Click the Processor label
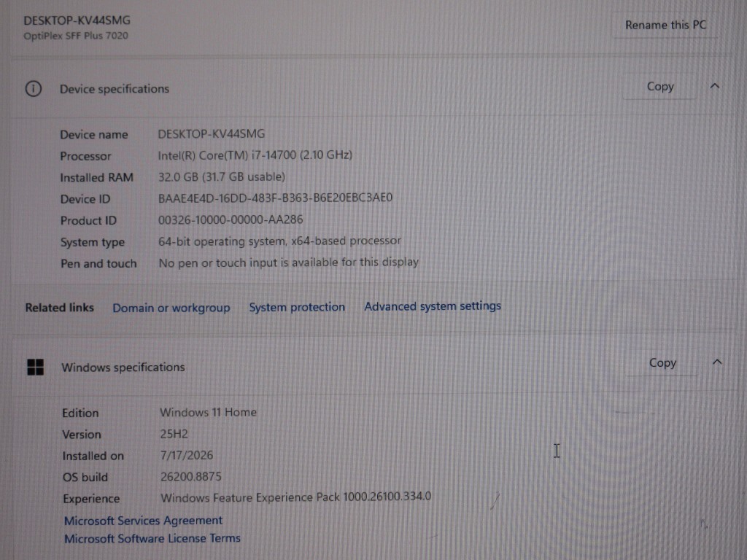 pos(85,156)
